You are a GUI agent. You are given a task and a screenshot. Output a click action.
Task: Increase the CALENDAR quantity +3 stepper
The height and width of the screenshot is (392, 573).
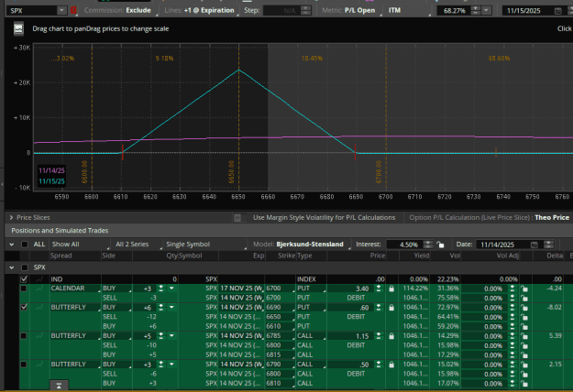[161, 287]
